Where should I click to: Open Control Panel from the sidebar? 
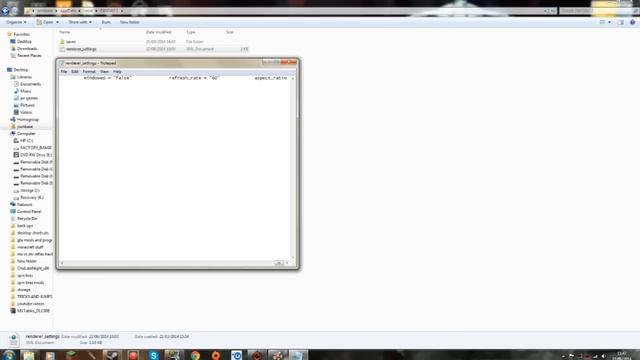(29, 212)
